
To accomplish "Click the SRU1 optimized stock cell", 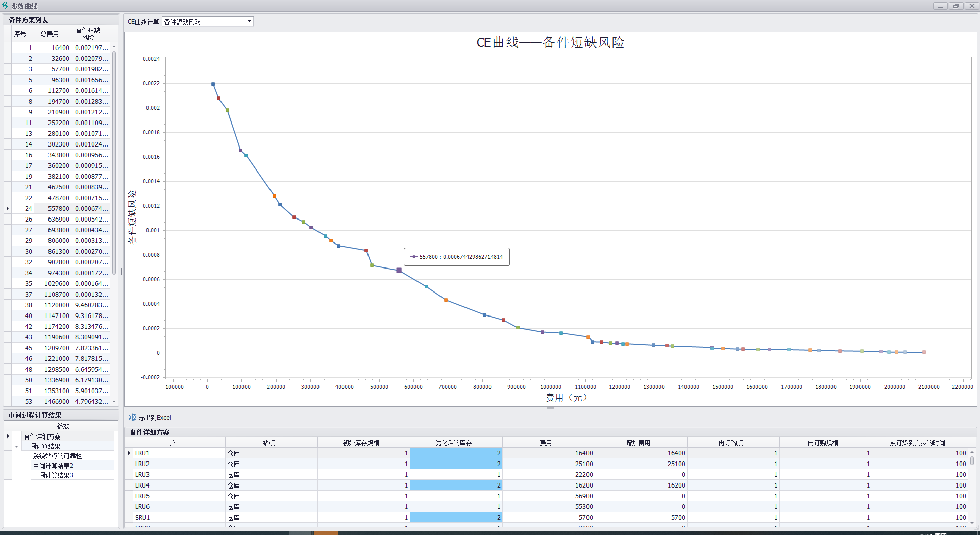I will 455,518.
